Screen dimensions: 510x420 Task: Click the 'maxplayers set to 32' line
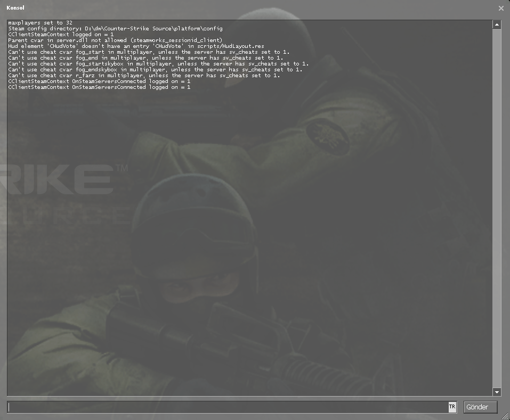(41, 23)
